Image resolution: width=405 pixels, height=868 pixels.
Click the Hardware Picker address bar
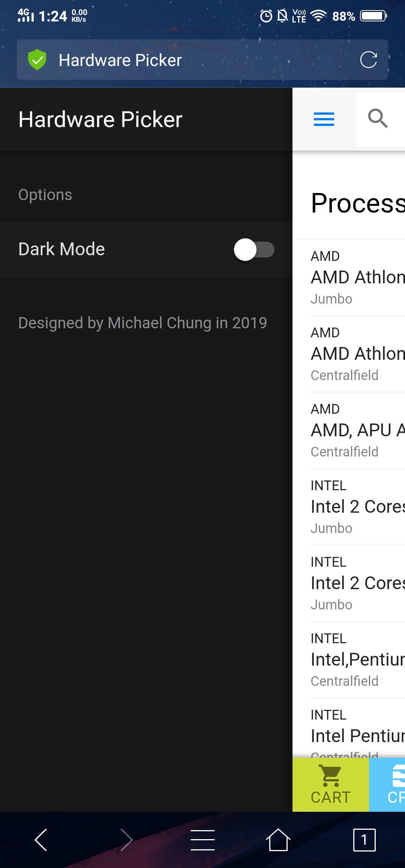point(202,60)
